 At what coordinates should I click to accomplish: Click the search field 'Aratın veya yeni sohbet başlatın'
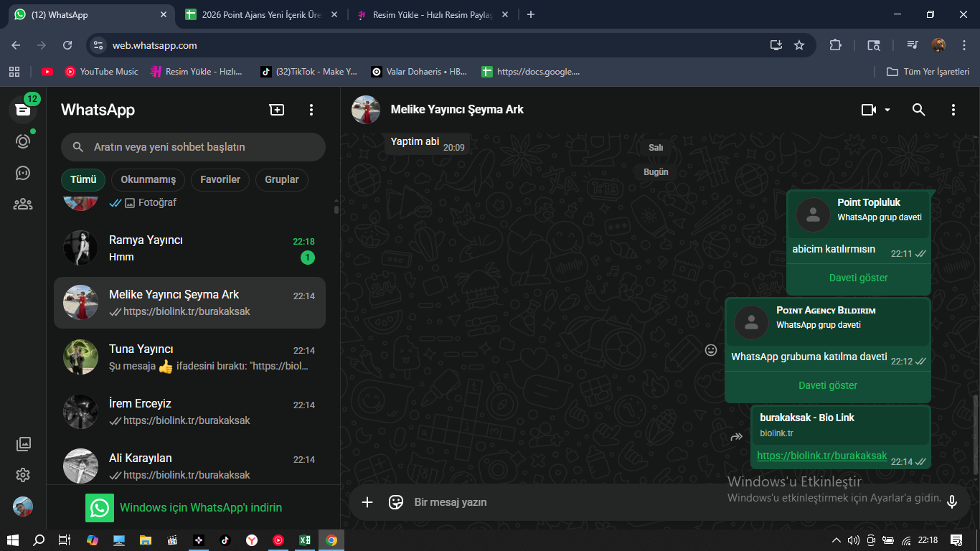(193, 147)
